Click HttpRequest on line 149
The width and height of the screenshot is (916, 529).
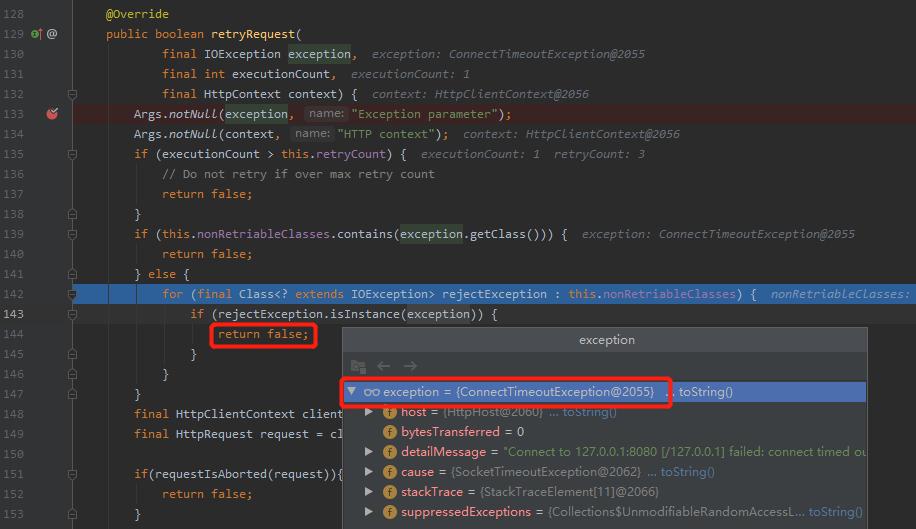click(214, 434)
